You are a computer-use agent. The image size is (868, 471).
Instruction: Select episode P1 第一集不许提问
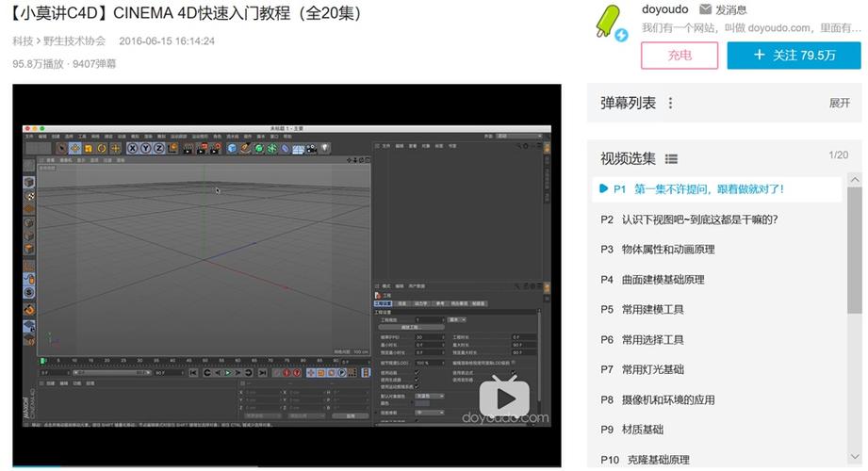point(708,189)
